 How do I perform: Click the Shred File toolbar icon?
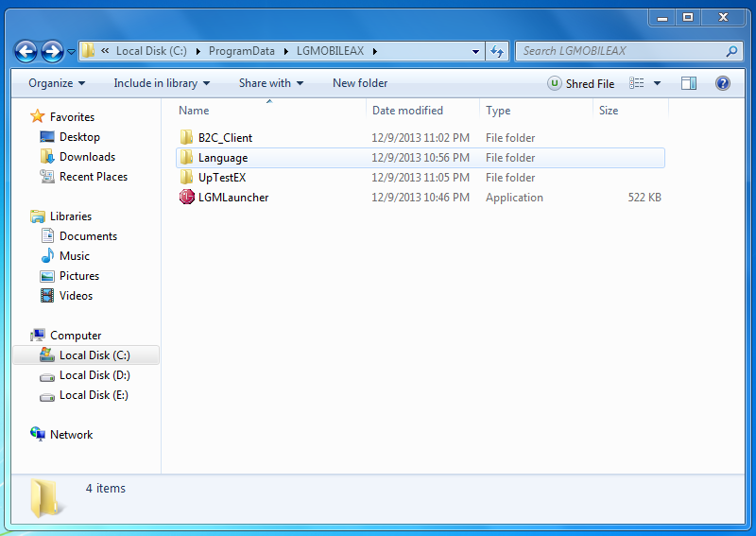555,83
